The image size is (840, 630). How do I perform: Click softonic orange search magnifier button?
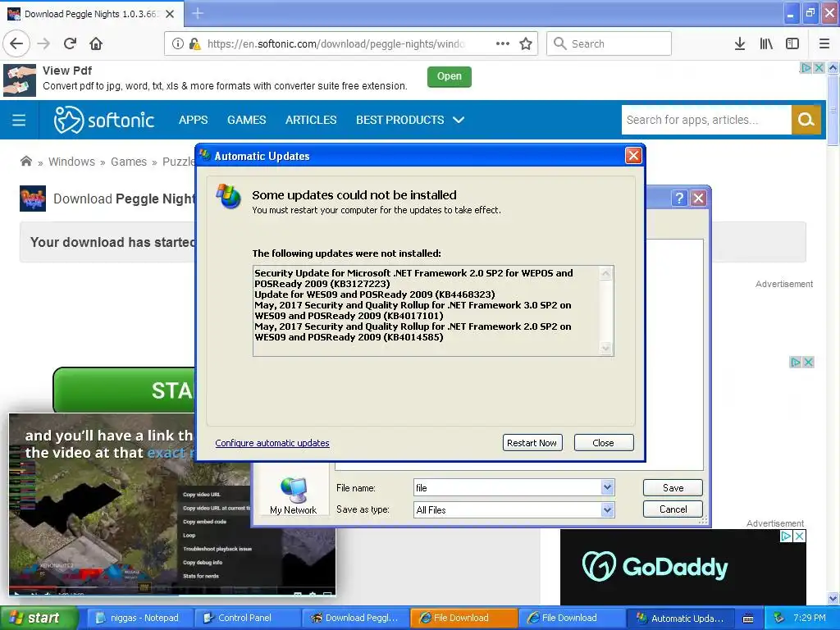point(806,120)
